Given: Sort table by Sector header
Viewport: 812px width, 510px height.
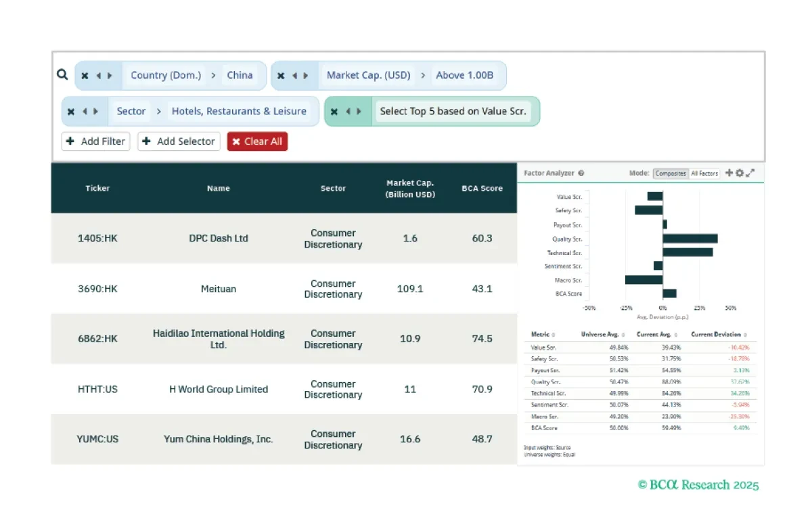Looking at the screenshot, I should pyautogui.click(x=333, y=189).
